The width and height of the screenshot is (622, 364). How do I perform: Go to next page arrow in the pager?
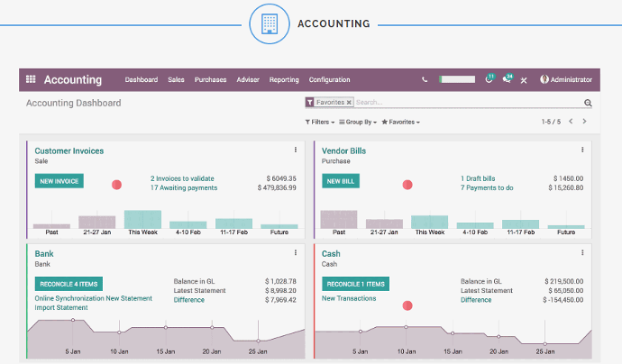click(584, 122)
